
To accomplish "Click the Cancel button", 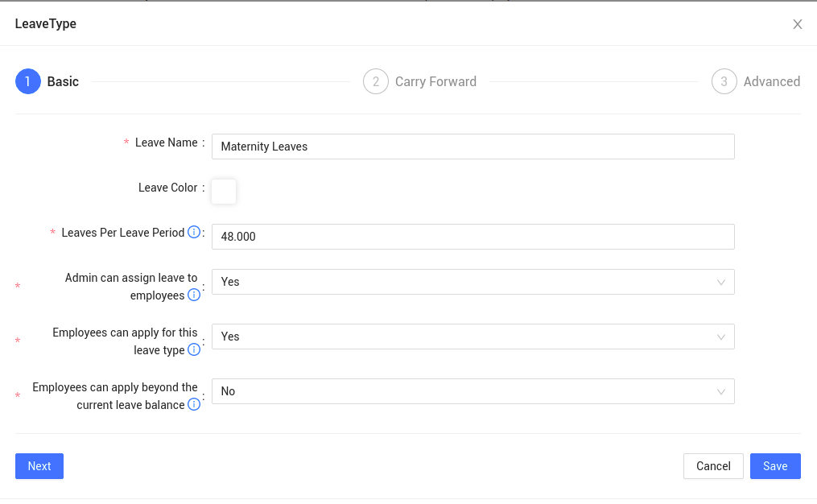I will coord(713,466).
